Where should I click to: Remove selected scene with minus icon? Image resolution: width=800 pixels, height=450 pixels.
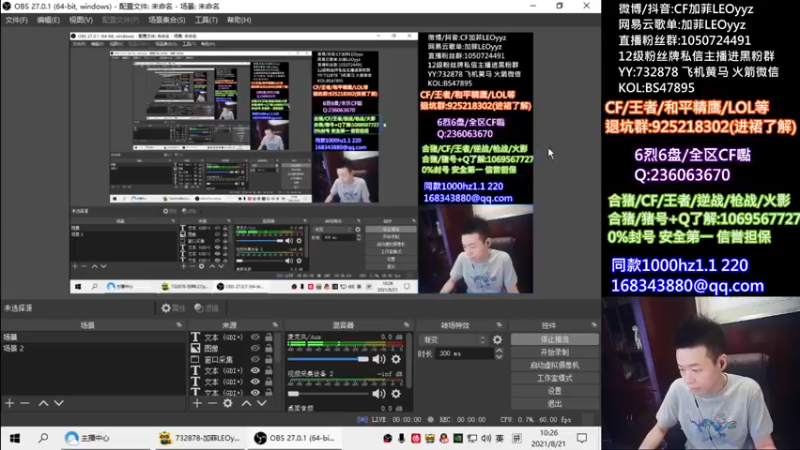pyautogui.click(x=24, y=403)
